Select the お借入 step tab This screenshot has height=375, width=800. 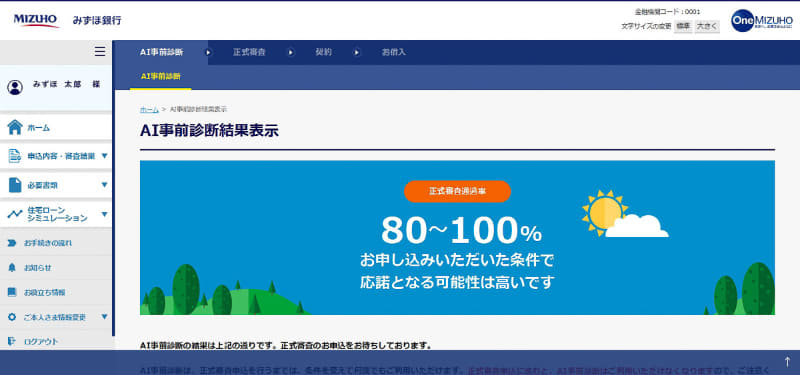(394, 52)
